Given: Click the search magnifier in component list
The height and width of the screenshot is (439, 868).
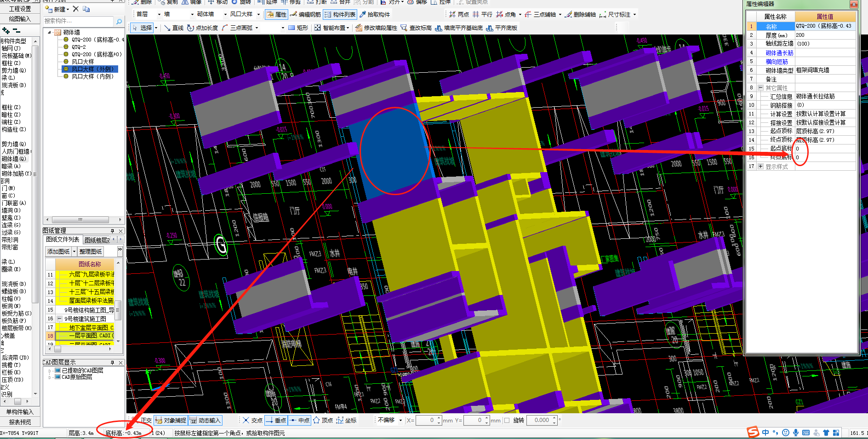Looking at the screenshot, I should (x=119, y=21).
